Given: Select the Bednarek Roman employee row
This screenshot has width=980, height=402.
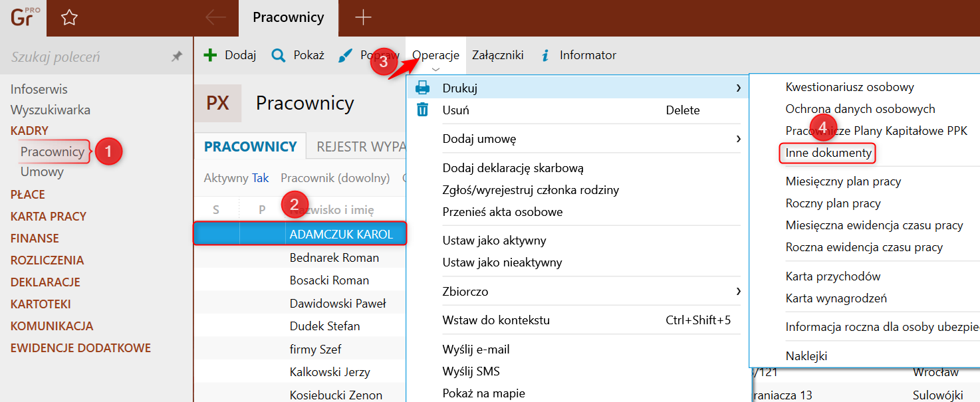Looking at the screenshot, I should tap(334, 258).
